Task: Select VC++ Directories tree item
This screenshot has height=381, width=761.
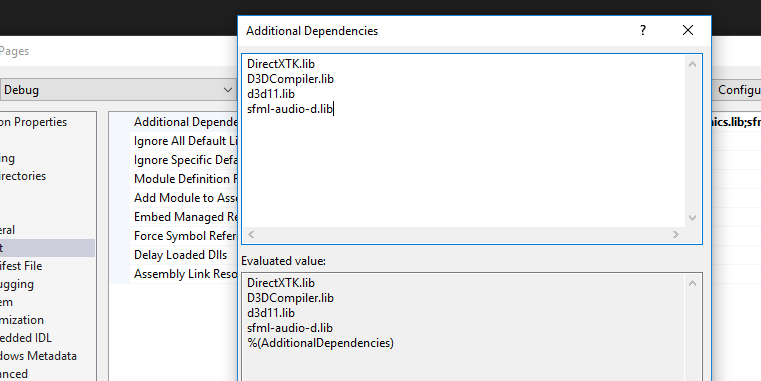Action: (23, 176)
